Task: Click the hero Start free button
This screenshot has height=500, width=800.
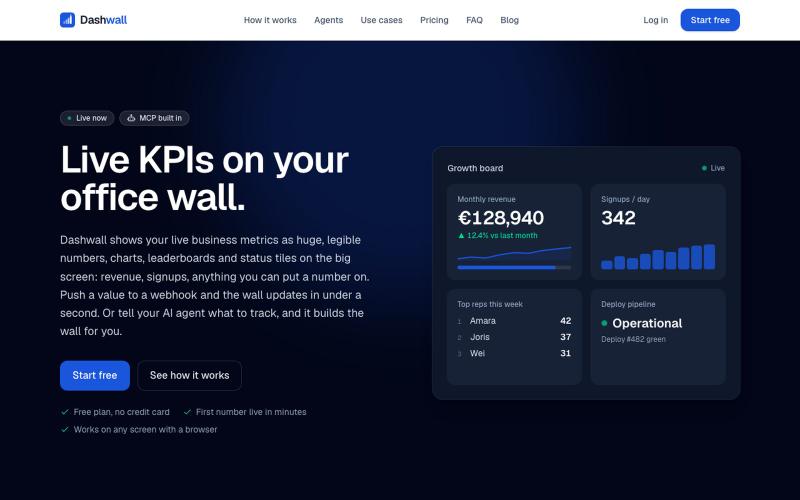Action: click(x=95, y=376)
